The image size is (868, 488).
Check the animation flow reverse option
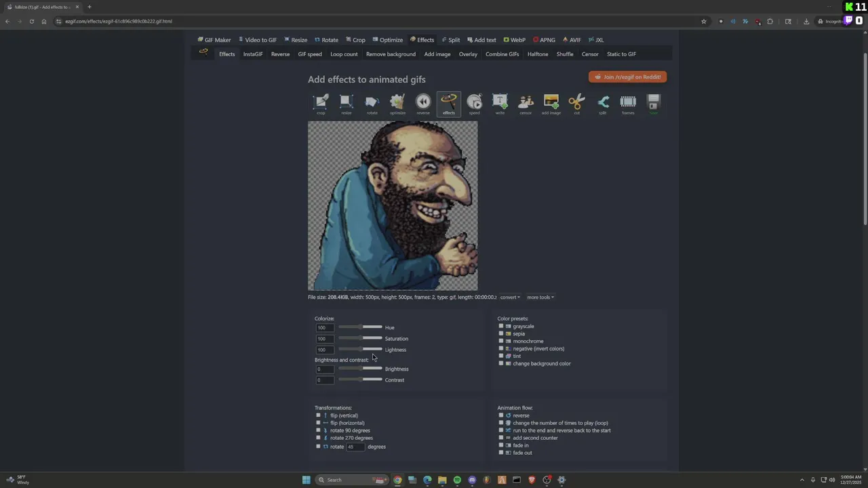click(501, 415)
